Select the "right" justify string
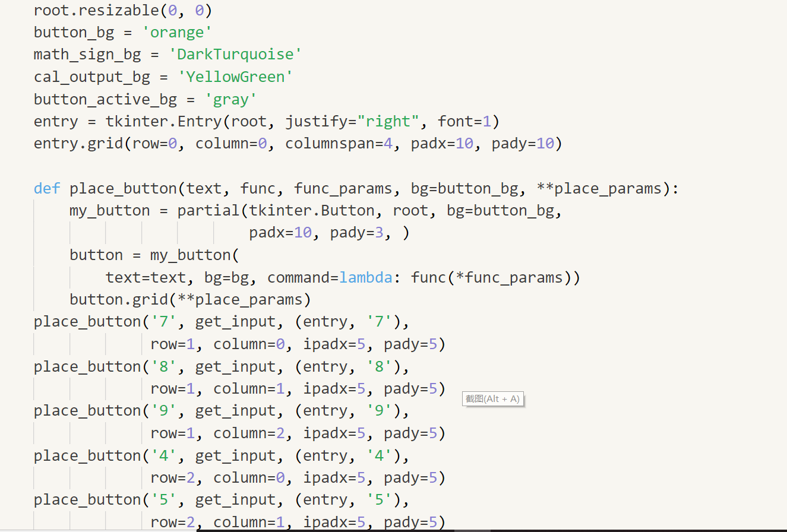 click(x=388, y=122)
